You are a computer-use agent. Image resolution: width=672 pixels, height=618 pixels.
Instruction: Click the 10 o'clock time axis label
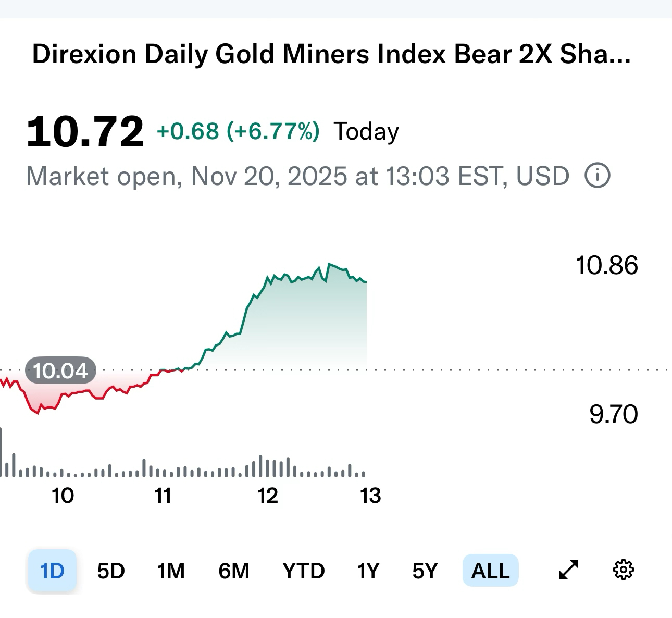point(63,496)
